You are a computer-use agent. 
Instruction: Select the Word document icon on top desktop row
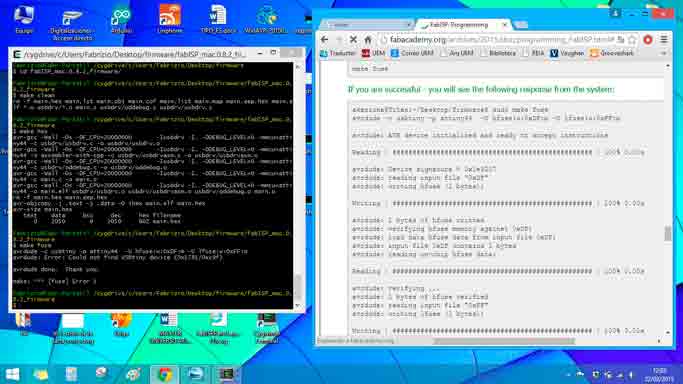218,19
